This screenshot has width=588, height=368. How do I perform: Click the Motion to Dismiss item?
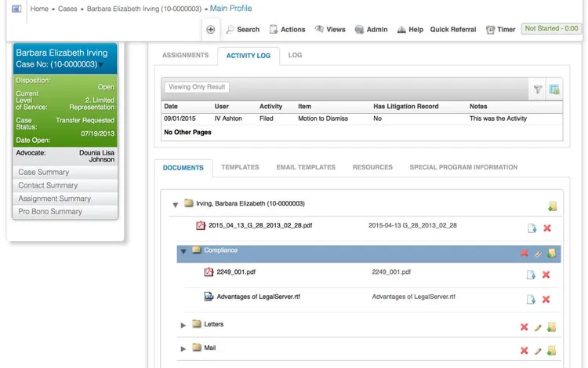[x=323, y=118]
